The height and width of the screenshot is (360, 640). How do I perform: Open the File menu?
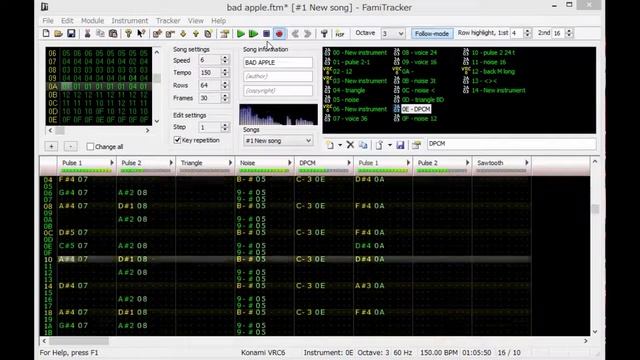(x=48, y=20)
